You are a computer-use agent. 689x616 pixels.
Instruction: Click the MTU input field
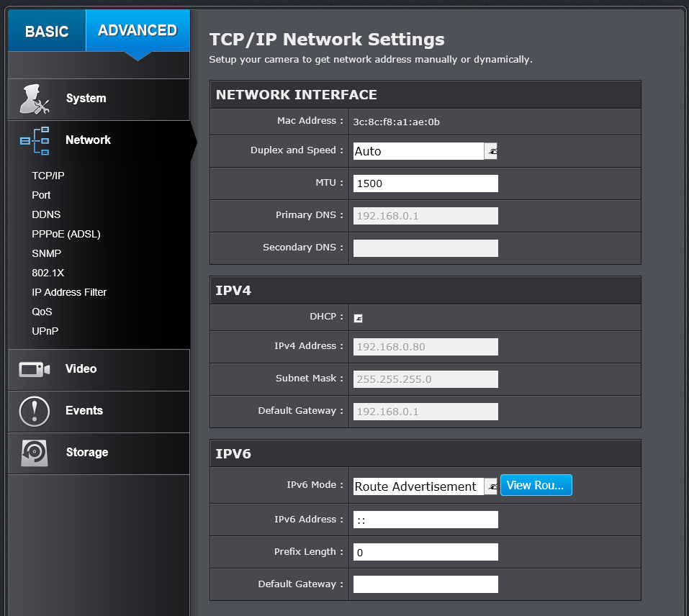tap(425, 184)
